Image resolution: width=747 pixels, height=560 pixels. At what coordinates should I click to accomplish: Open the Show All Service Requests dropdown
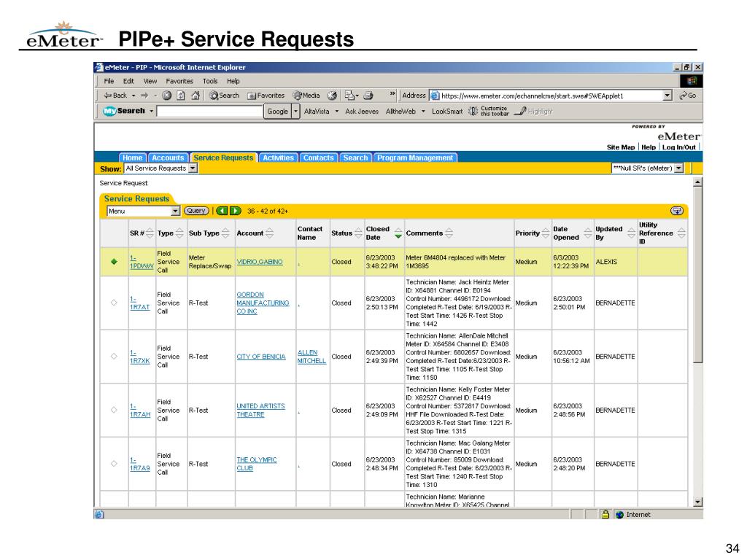pos(193,168)
